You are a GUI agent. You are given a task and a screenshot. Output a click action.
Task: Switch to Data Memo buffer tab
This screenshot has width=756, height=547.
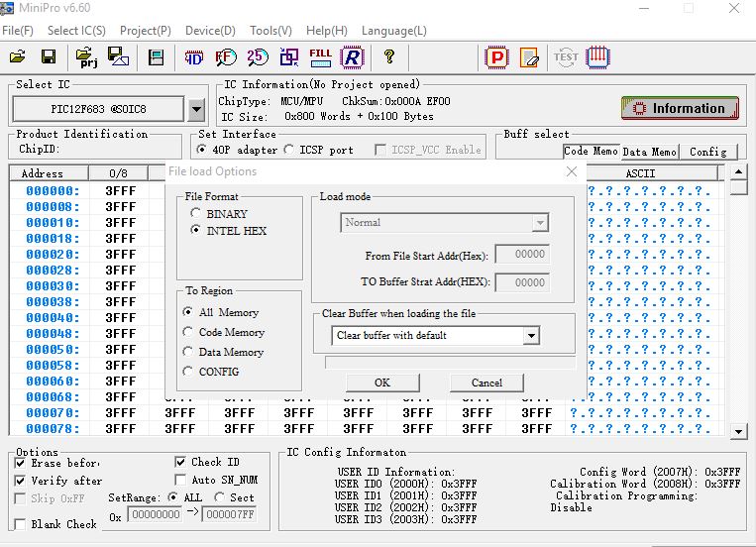pos(649,152)
